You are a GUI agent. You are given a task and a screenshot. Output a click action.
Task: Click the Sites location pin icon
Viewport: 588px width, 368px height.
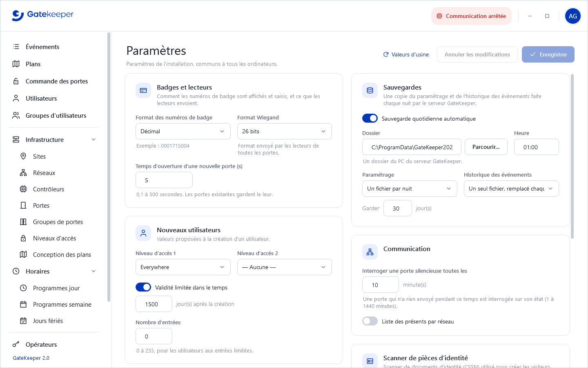[23, 156]
